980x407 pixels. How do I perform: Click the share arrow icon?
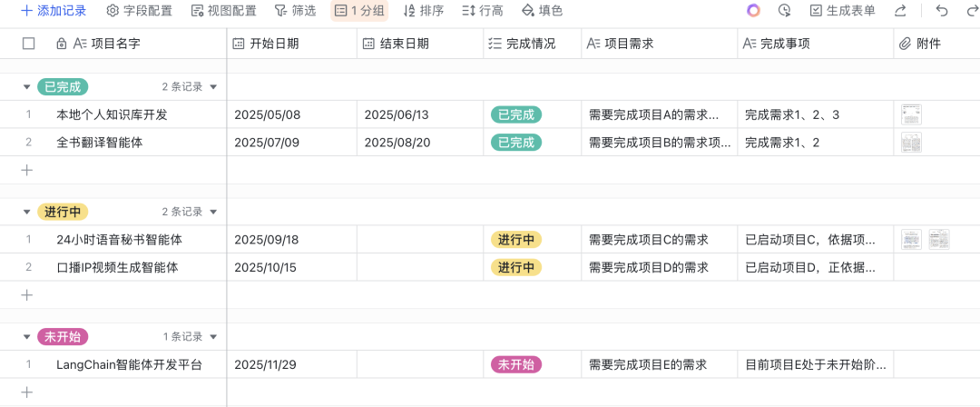coord(900,11)
